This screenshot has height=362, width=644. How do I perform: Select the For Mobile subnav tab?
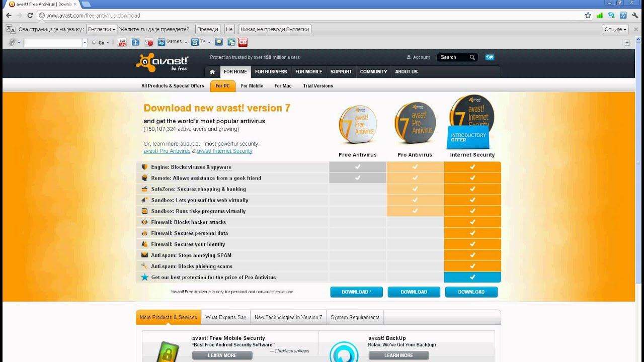[x=252, y=86]
